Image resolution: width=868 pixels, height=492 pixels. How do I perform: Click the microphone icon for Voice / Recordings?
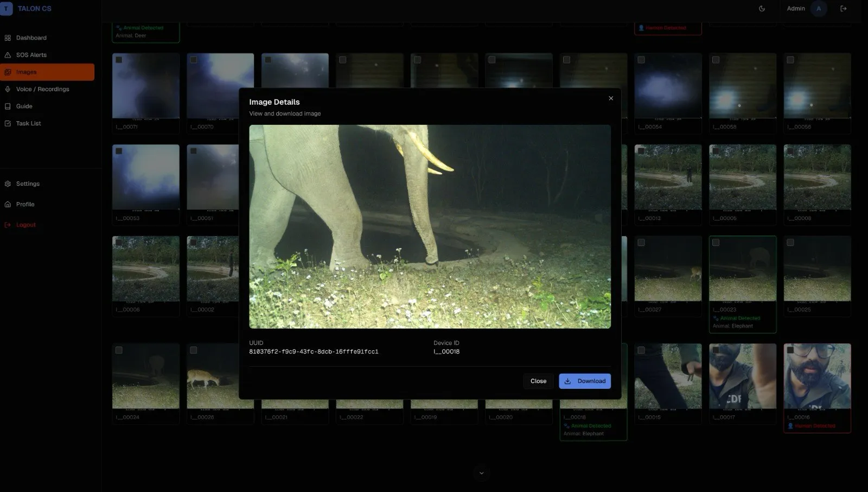pyautogui.click(x=8, y=89)
